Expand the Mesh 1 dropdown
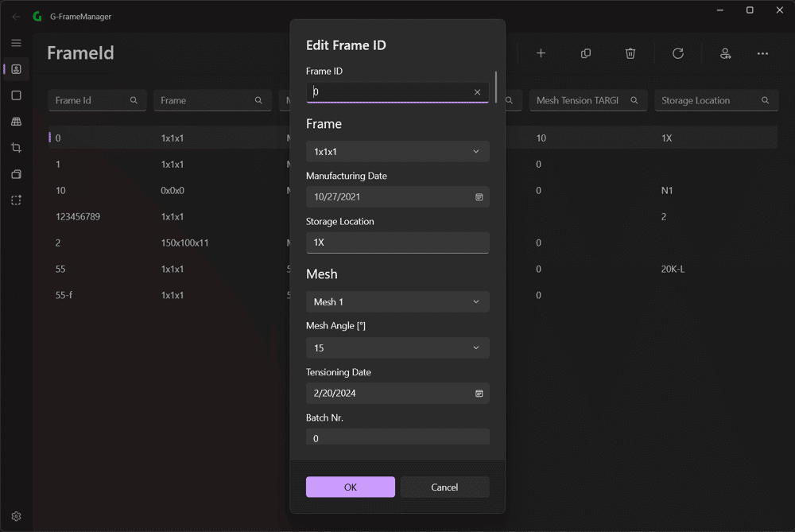The width and height of the screenshot is (795, 532). 397,301
